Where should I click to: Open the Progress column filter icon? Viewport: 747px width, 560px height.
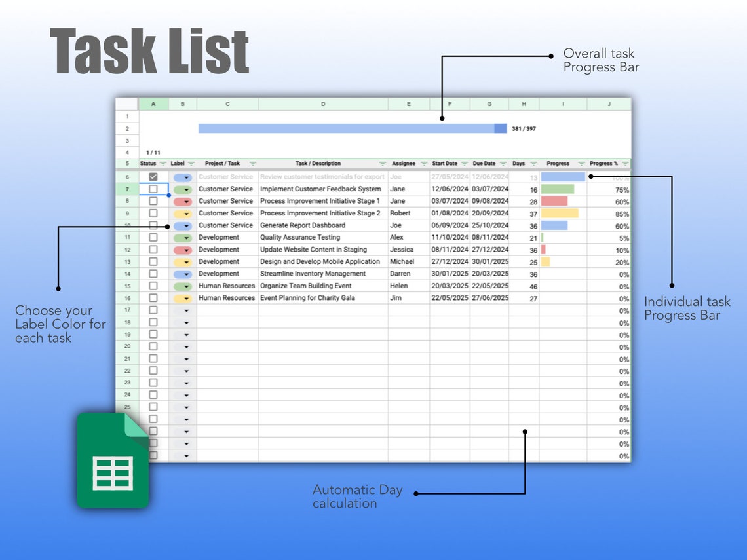pyautogui.click(x=581, y=164)
